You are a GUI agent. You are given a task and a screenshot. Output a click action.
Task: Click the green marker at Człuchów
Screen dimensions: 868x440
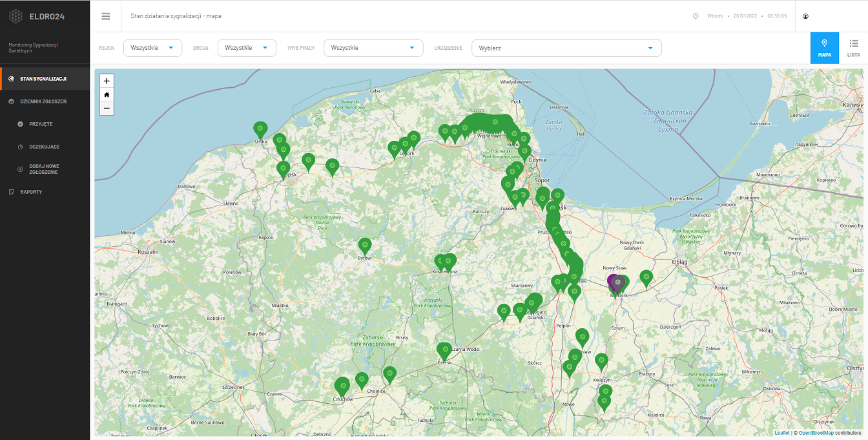coord(342,387)
